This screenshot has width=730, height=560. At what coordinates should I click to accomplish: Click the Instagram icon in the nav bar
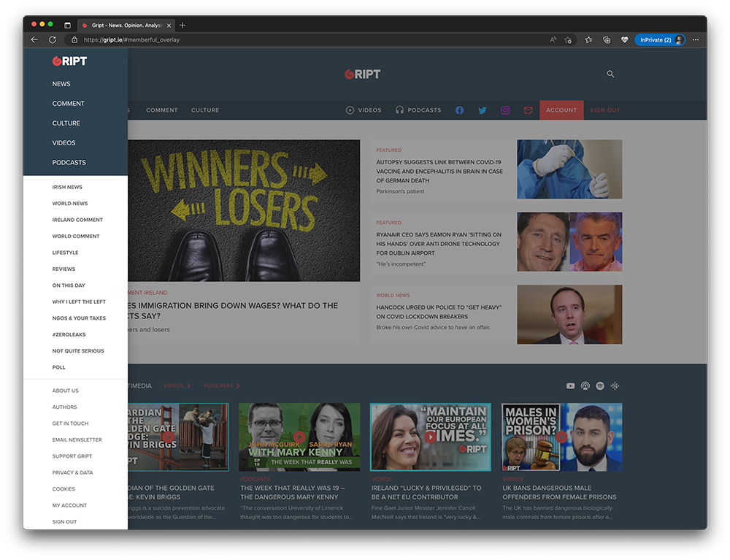(505, 110)
